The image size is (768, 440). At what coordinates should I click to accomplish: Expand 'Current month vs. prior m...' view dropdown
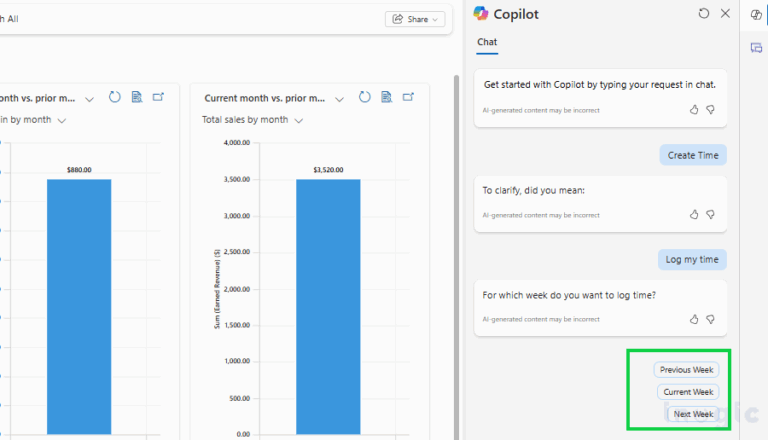339,99
